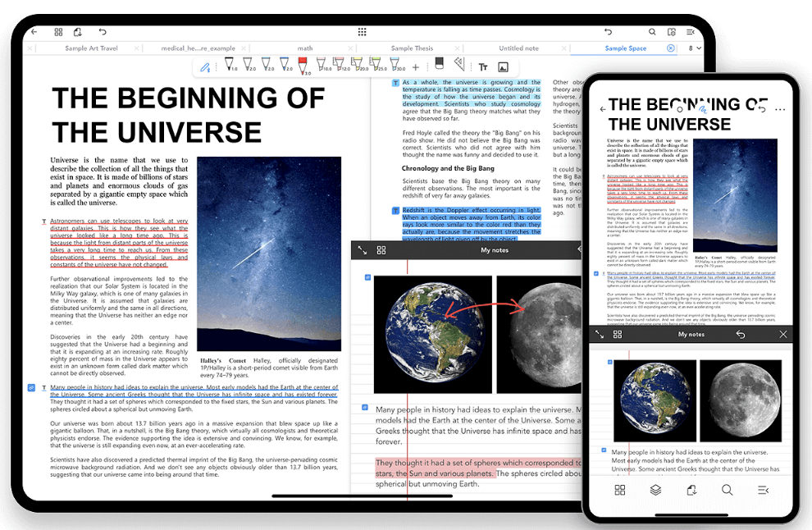
Task: Click the blue link icon beside the tablet Earth image
Action: pos(367,277)
